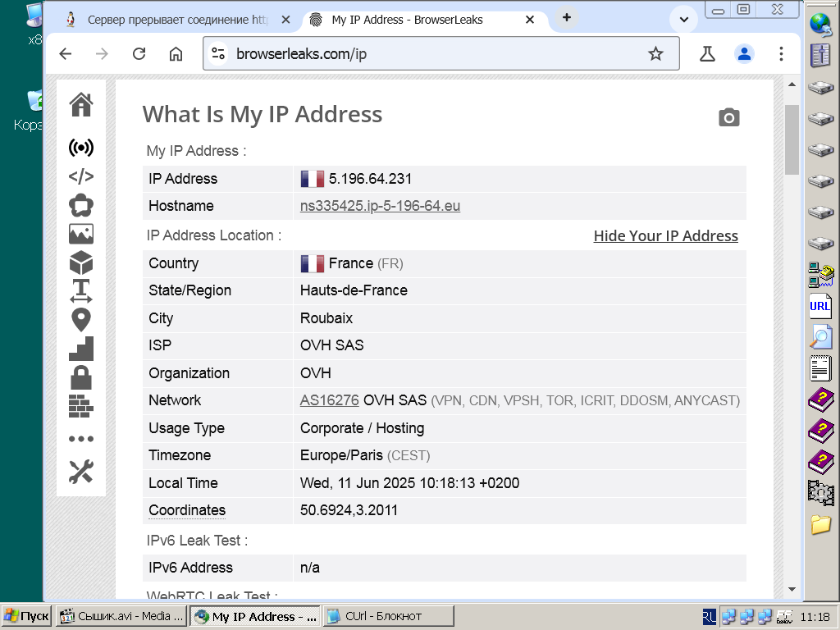Go back to previous page

point(66,53)
